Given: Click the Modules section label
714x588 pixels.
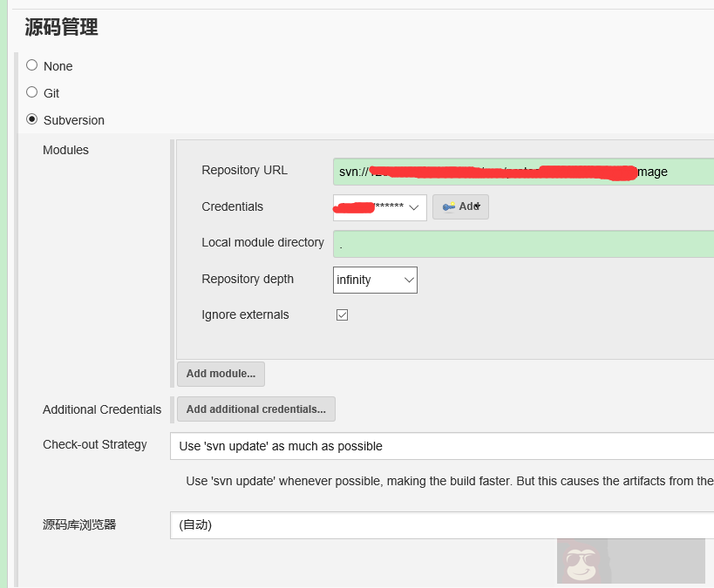Looking at the screenshot, I should pos(65,150).
